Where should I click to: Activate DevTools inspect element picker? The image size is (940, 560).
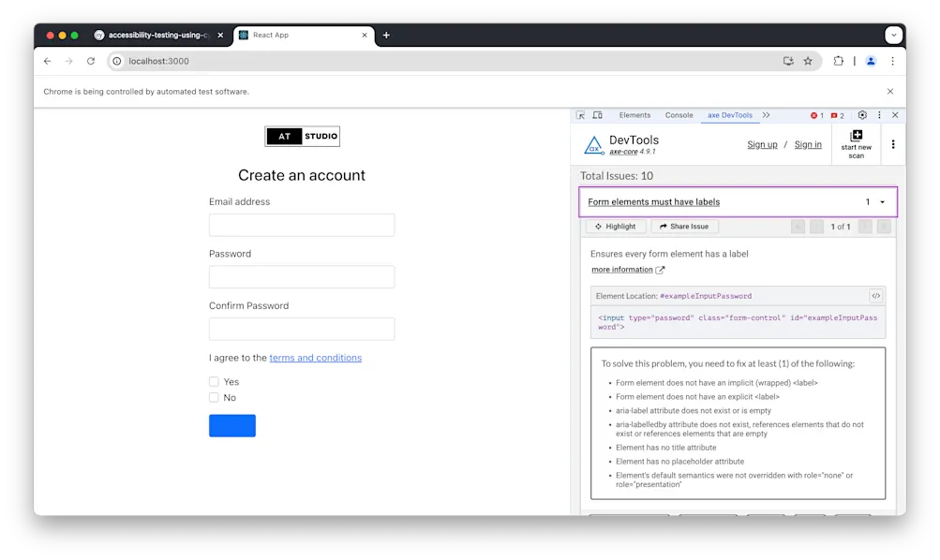(x=580, y=115)
